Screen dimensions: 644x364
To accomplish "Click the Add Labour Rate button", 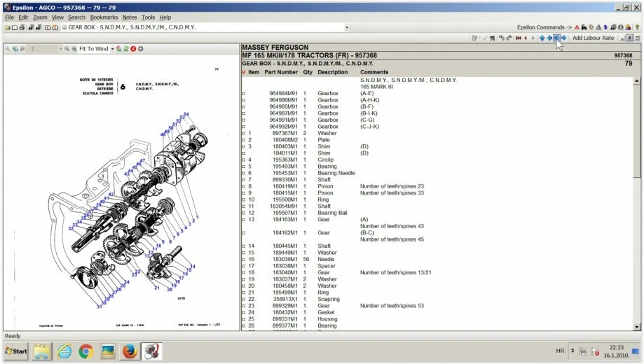I will pos(593,38).
